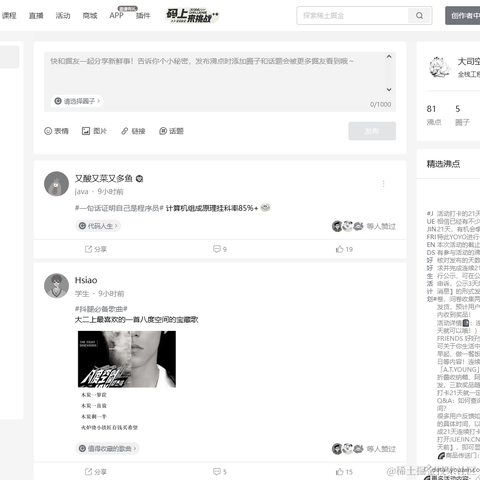Open Hsiao's avatar

click(56, 286)
